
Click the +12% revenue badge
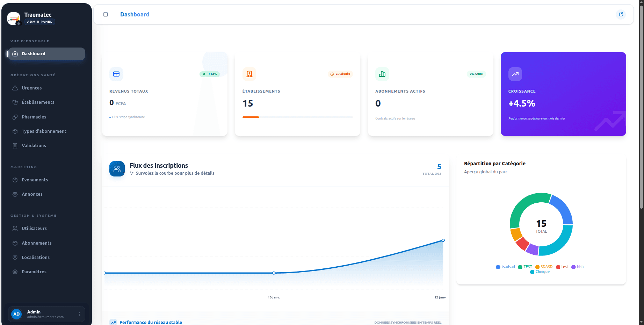pyautogui.click(x=210, y=74)
